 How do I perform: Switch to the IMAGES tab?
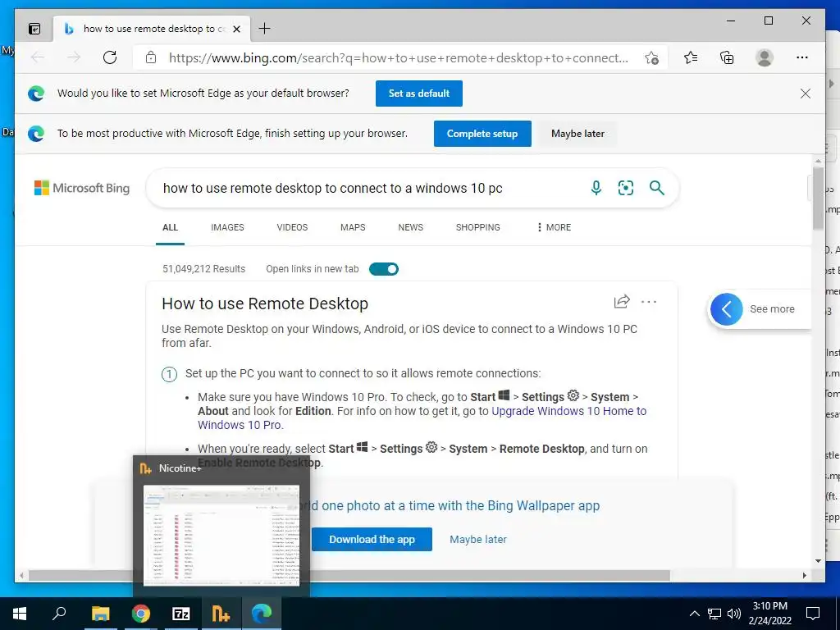pos(227,228)
